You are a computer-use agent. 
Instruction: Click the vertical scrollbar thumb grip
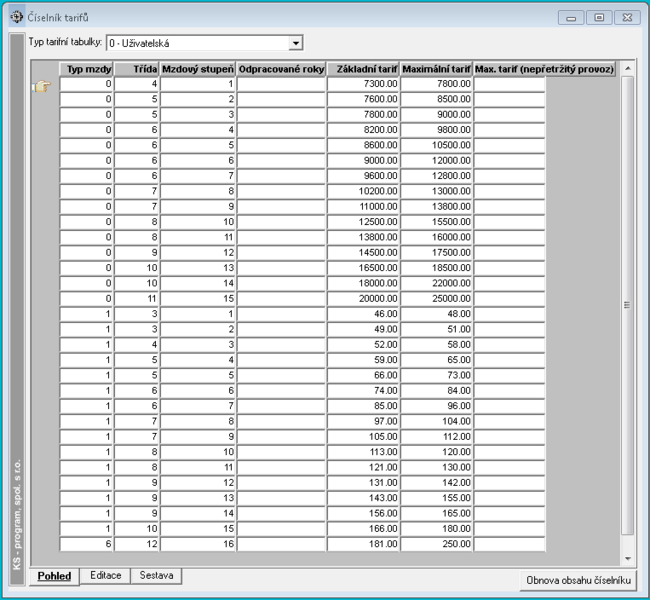point(627,305)
